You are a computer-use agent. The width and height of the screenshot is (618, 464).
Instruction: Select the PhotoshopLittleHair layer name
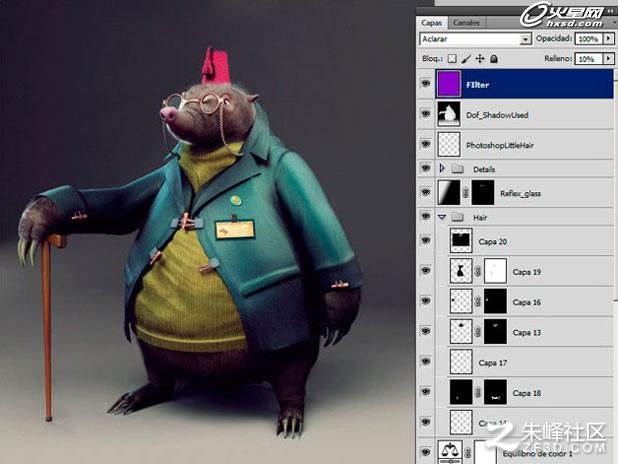(500, 145)
